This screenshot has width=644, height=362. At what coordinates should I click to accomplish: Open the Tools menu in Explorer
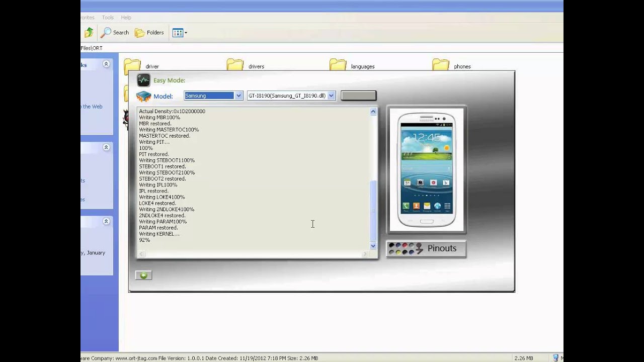click(108, 18)
